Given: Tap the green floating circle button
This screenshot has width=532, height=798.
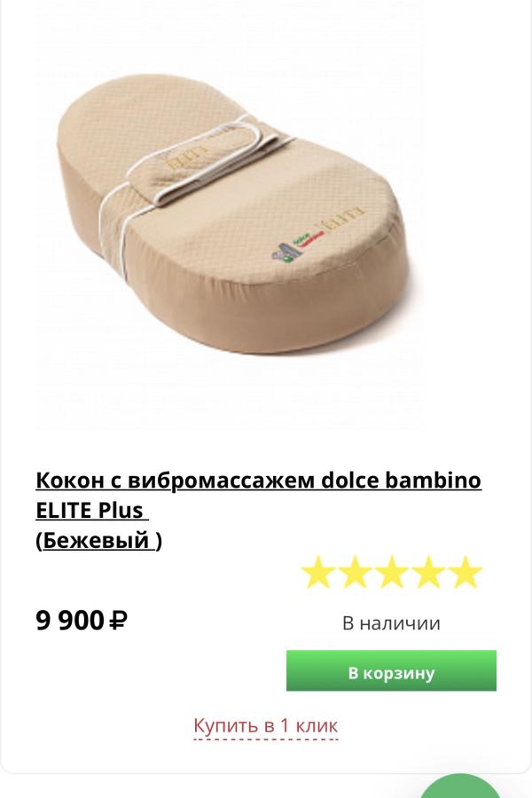Looking at the screenshot, I should click(461, 786).
